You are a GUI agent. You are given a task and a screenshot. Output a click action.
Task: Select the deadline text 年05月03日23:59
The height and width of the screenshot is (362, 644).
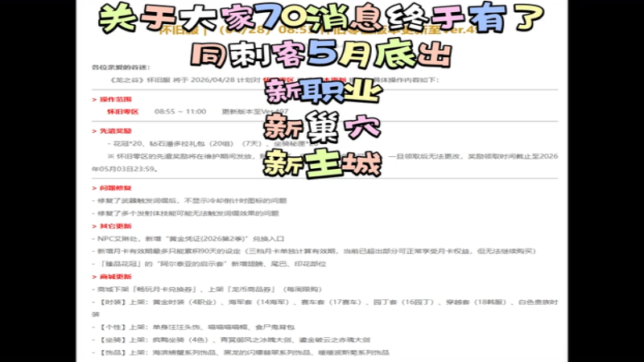(x=125, y=169)
